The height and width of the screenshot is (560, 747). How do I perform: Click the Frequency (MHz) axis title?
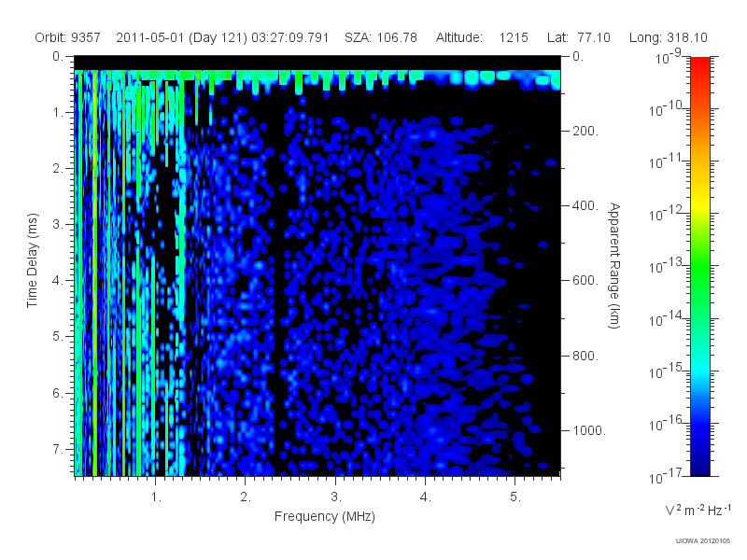324,517
